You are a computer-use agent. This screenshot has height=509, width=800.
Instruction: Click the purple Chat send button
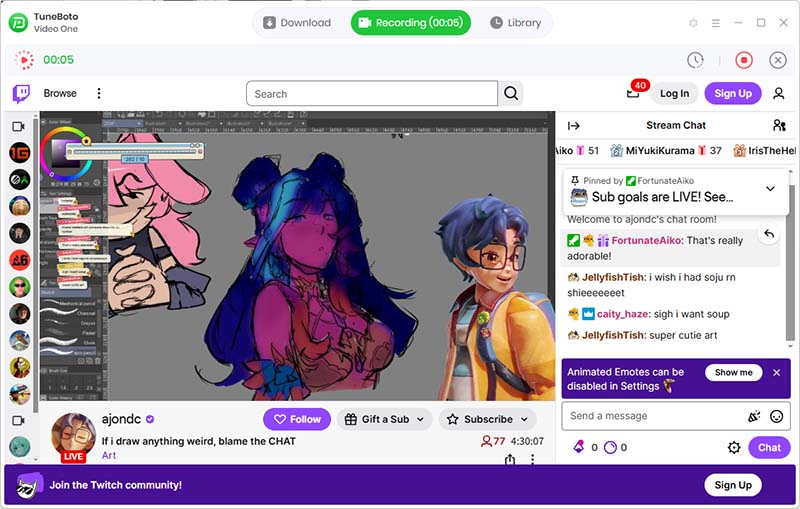tap(769, 448)
